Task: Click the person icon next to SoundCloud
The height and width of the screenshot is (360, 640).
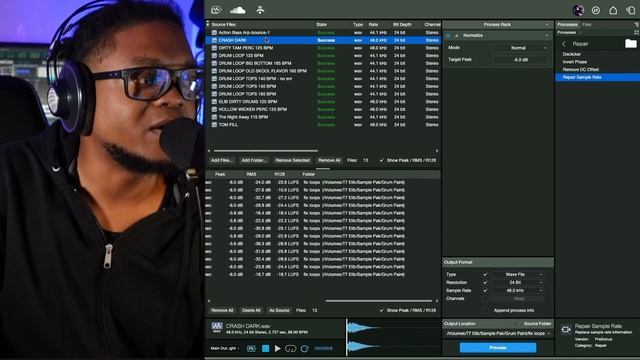Action: point(260,10)
